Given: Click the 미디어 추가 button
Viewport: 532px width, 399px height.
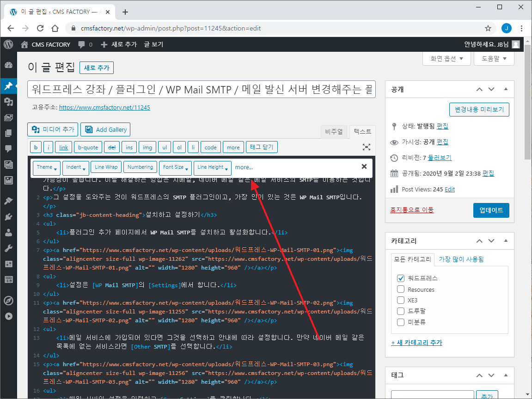Looking at the screenshot, I should click(x=53, y=129).
